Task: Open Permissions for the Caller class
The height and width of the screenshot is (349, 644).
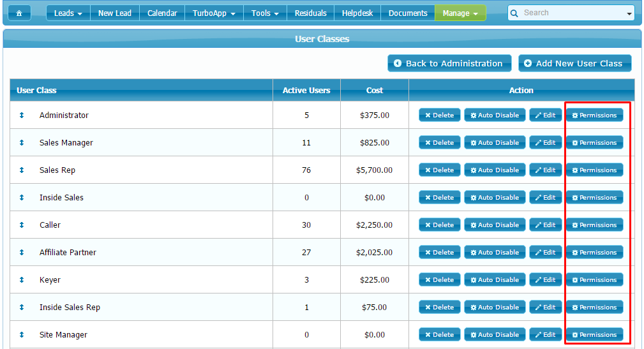Action: 594,225
